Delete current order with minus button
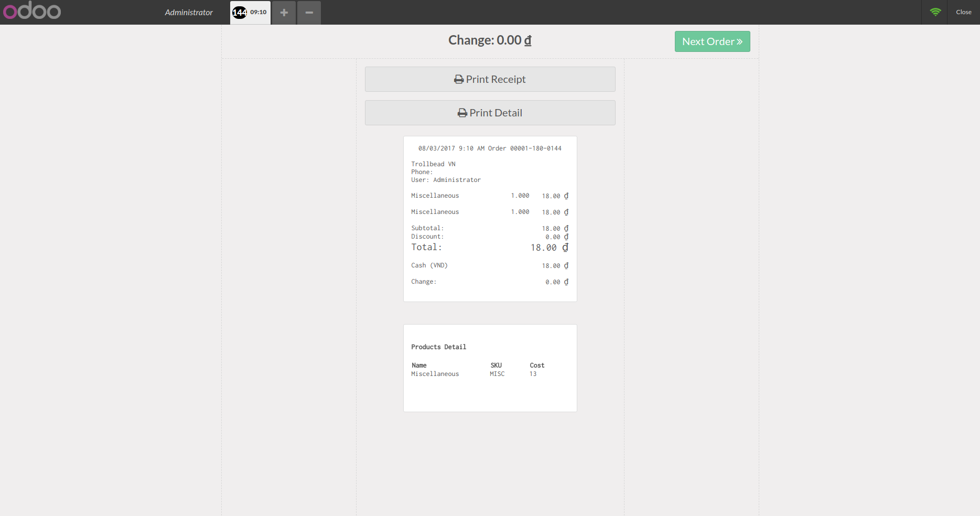 tap(309, 12)
